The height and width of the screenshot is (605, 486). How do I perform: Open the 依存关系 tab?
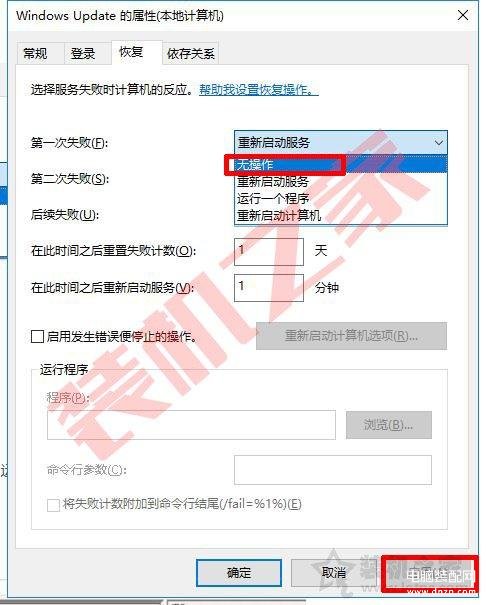tap(191, 53)
